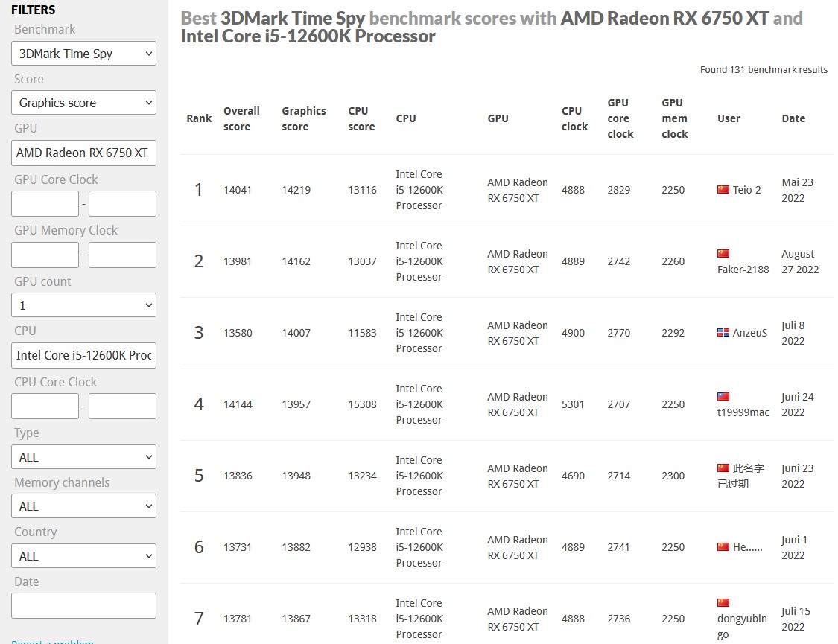Click the GPU Memory Clock minimum field
Image resolution: width=838 pixels, height=644 pixels.
click(x=45, y=255)
